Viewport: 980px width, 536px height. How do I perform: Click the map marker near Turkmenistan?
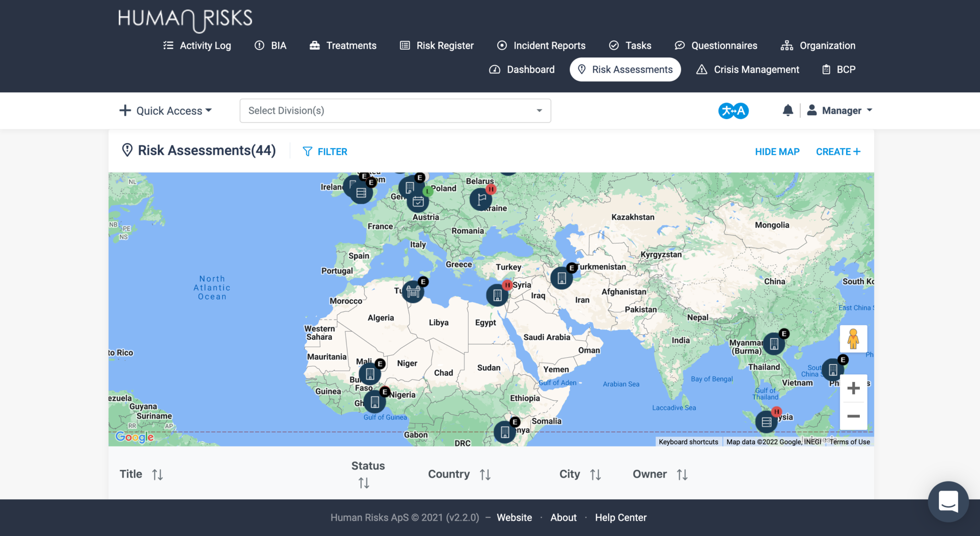[x=561, y=278]
